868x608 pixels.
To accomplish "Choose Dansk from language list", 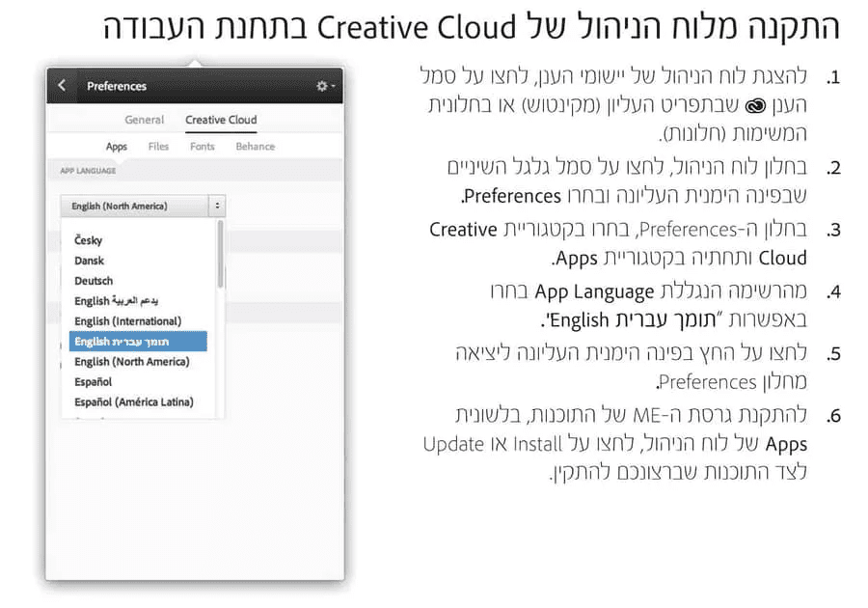I will click(x=89, y=261).
